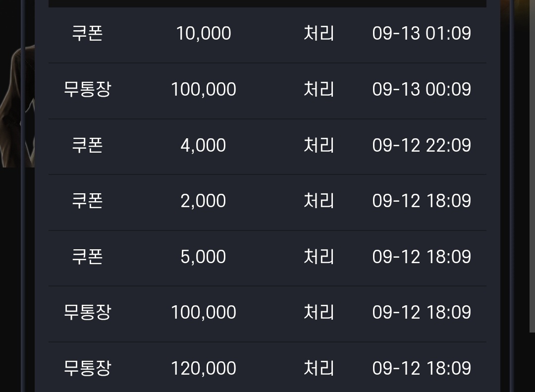The image size is (535, 392).
Task: Click the 09-13 01:09 timestamp
Action: click(422, 33)
